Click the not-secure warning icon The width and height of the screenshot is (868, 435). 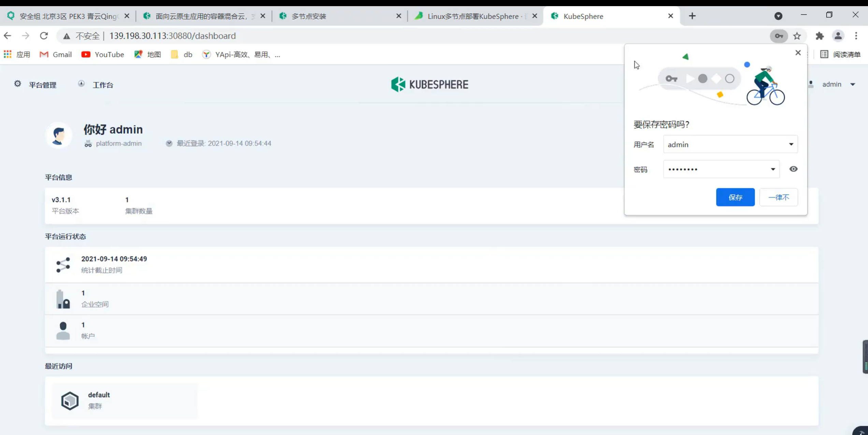tap(67, 36)
